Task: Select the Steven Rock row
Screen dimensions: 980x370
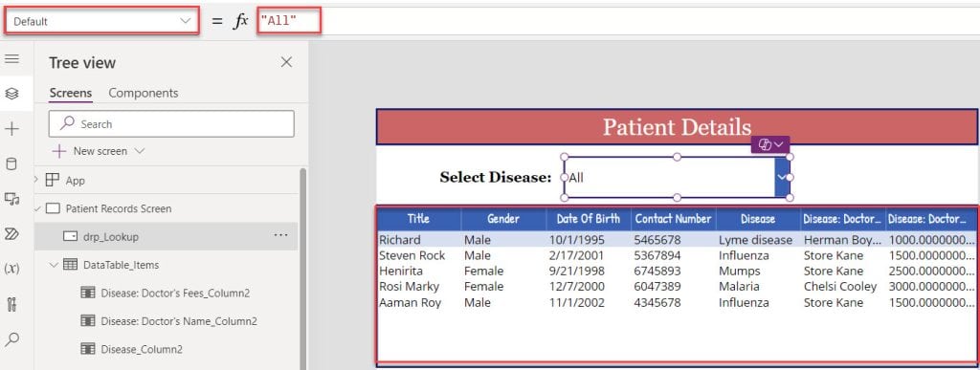Action: pyautogui.click(x=677, y=255)
